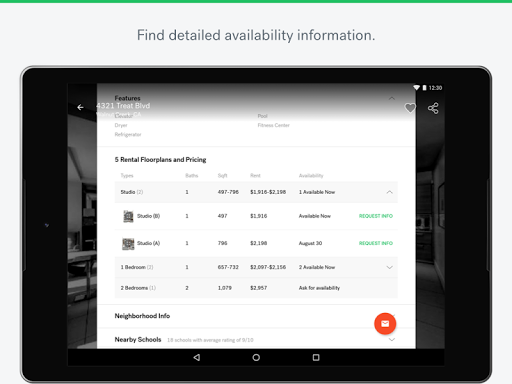
Task: Open the share icon
Action: point(433,108)
